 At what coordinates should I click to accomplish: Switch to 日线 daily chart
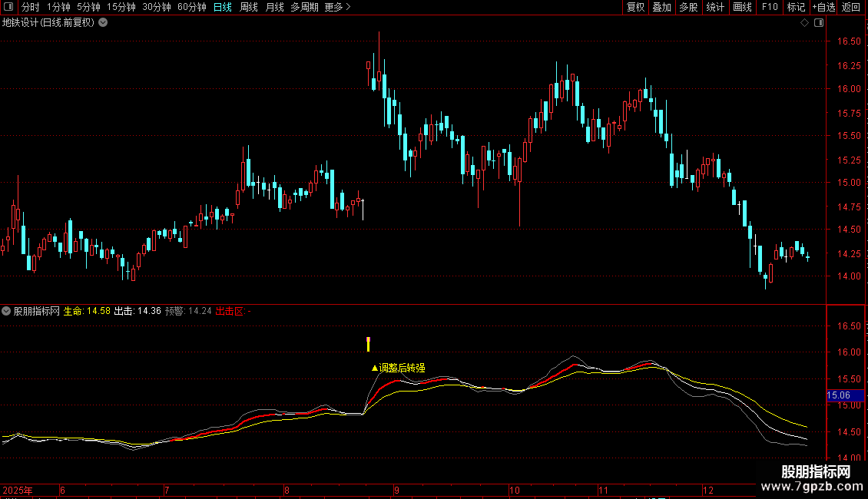223,7
